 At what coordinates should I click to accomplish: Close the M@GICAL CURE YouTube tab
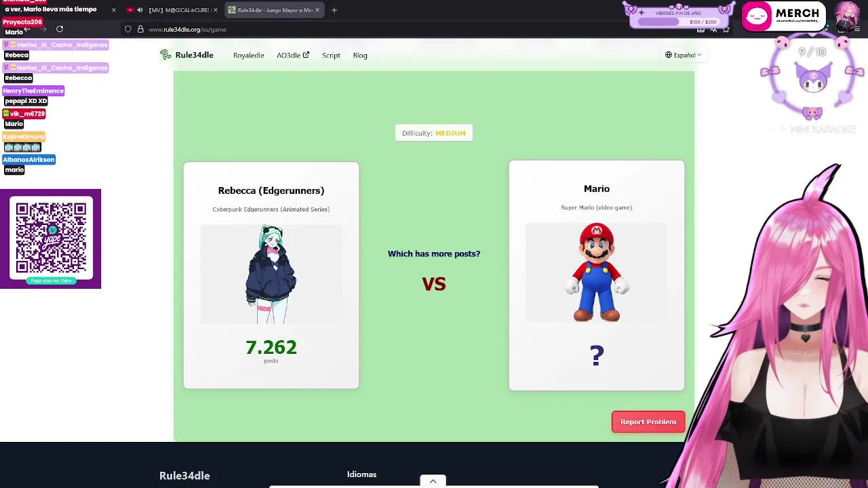[x=216, y=10]
